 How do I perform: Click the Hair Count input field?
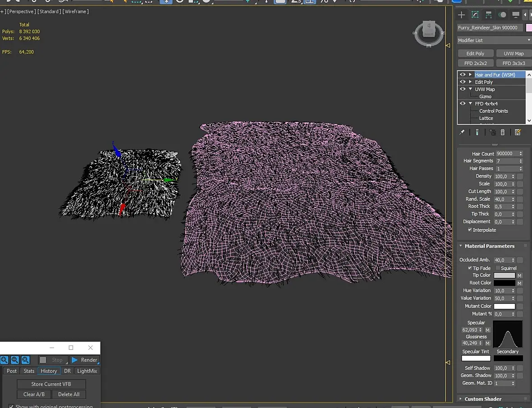[506, 154]
